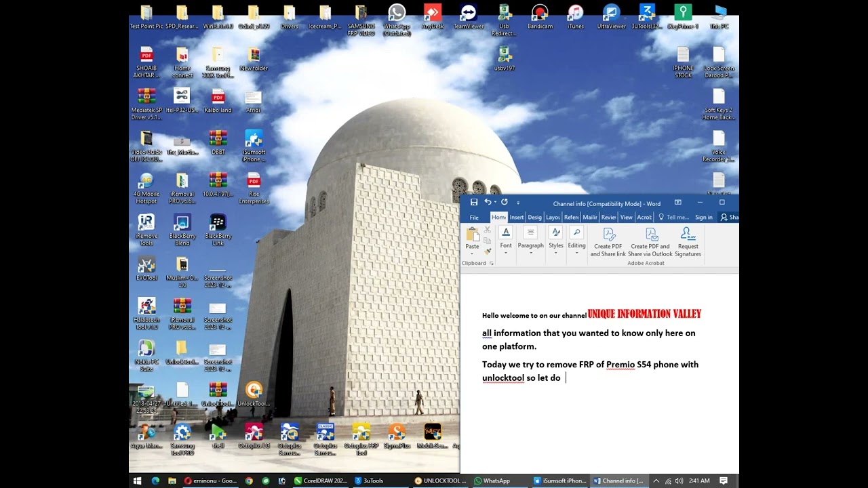Cut selection with the scissors icon
868x488 pixels.
(488, 230)
